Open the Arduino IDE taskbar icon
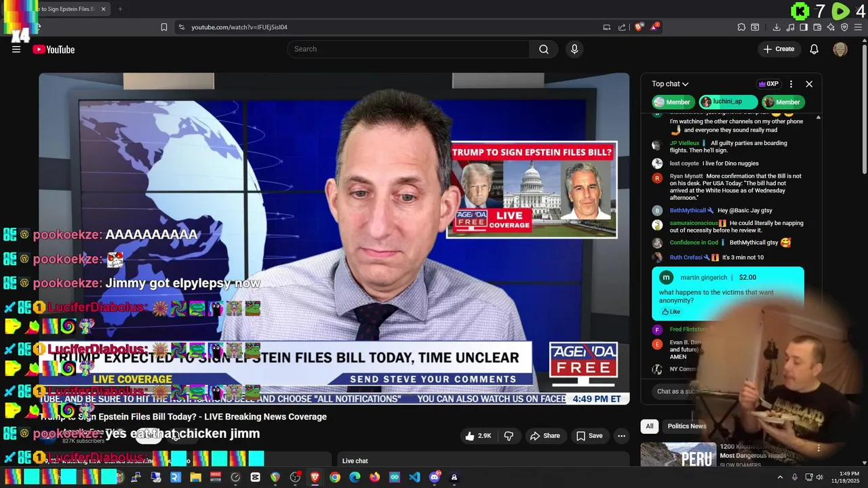 pos(395,477)
